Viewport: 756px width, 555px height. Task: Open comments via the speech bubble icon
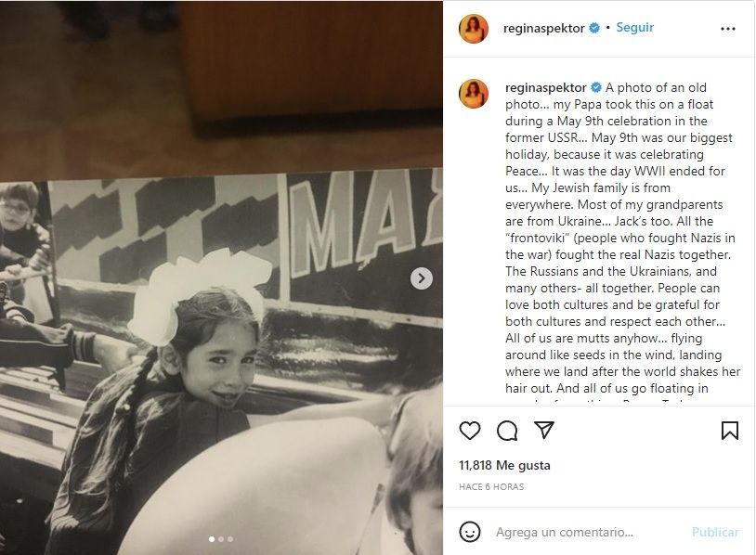(507, 431)
